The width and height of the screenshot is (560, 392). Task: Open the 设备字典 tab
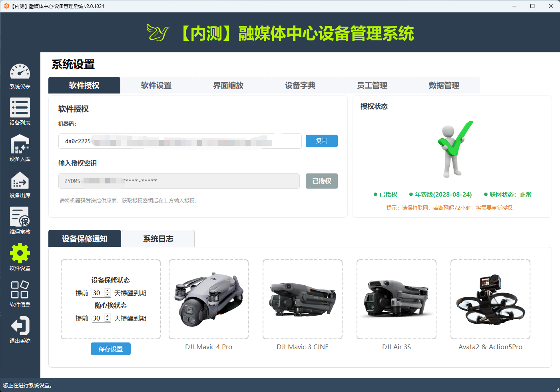(x=300, y=85)
